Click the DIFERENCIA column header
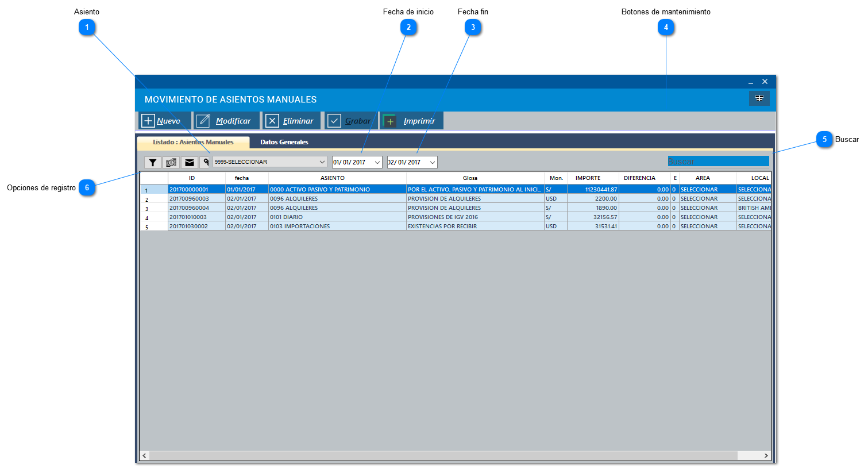This screenshot has height=468, width=868. click(x=645, y=178)
